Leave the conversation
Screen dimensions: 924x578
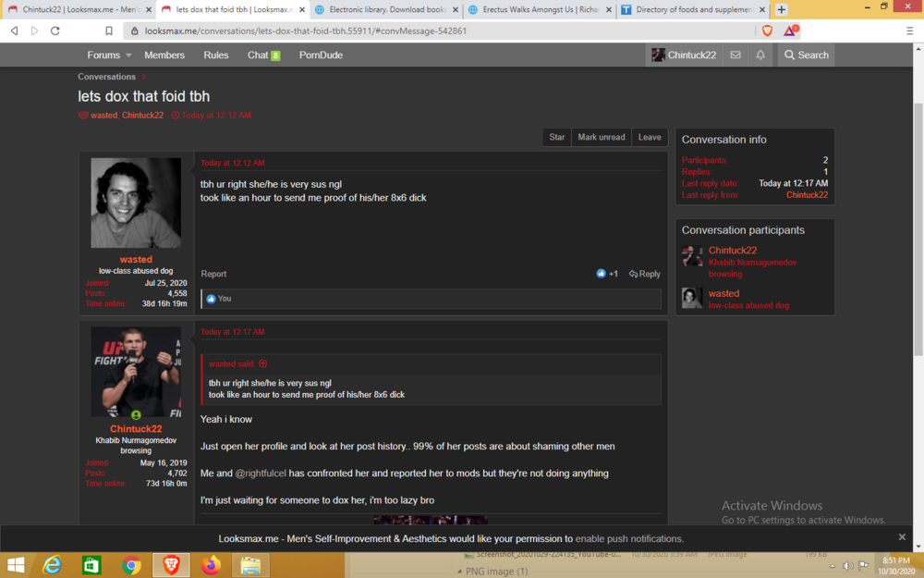coord(650,137)
